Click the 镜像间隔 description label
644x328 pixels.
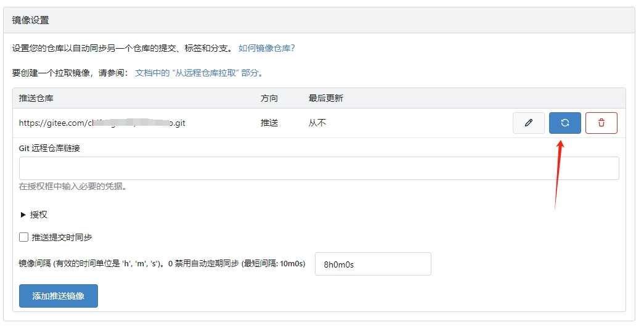tap(162, 264)
